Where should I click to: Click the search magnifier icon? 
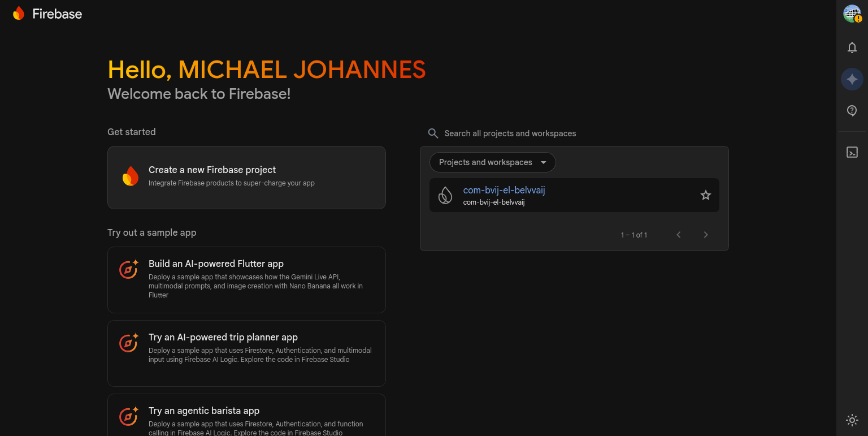tap(433, 133)
